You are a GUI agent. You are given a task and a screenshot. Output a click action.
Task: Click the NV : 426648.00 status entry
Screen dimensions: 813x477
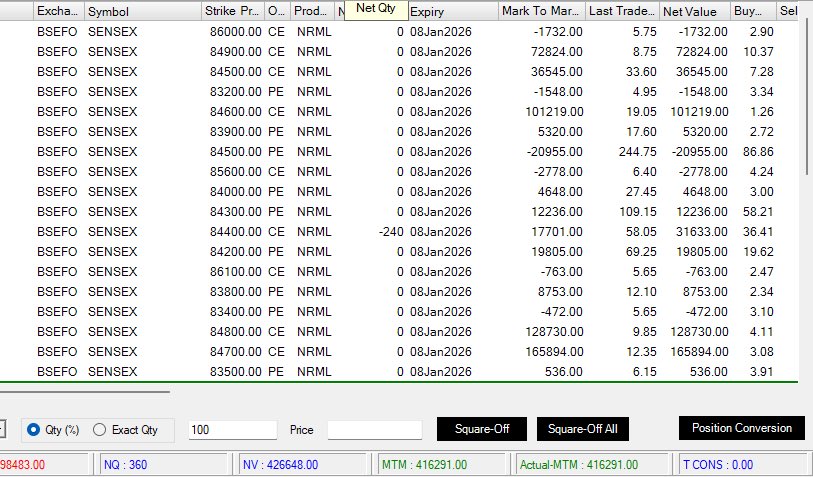coord(281,465)
